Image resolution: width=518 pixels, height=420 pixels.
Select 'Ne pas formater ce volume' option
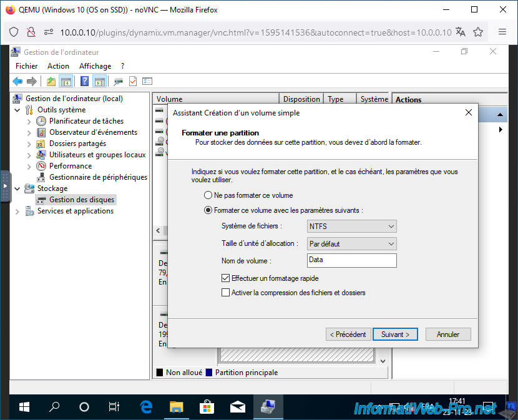[x=208, y=195]
